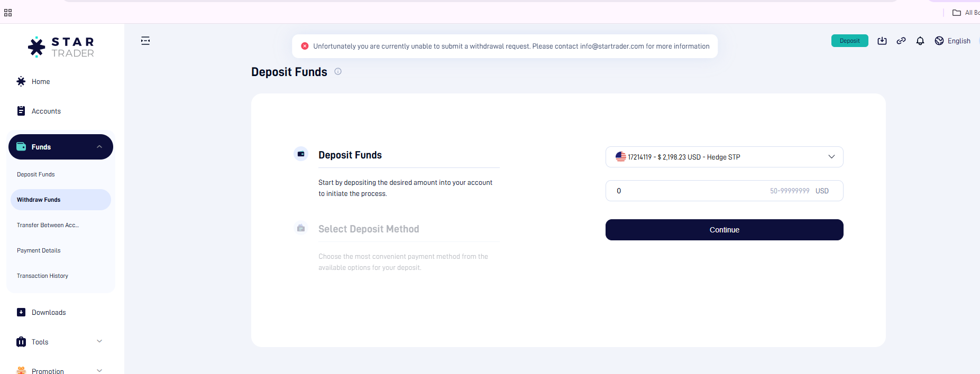This screenshot has height=374, width=980.
Task: Click the sidebar collapse hamburger icon
Action: (145, 41)
